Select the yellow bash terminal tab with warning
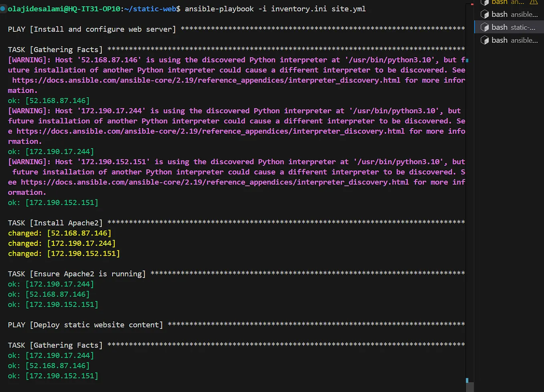 click(x=509, y=2)
